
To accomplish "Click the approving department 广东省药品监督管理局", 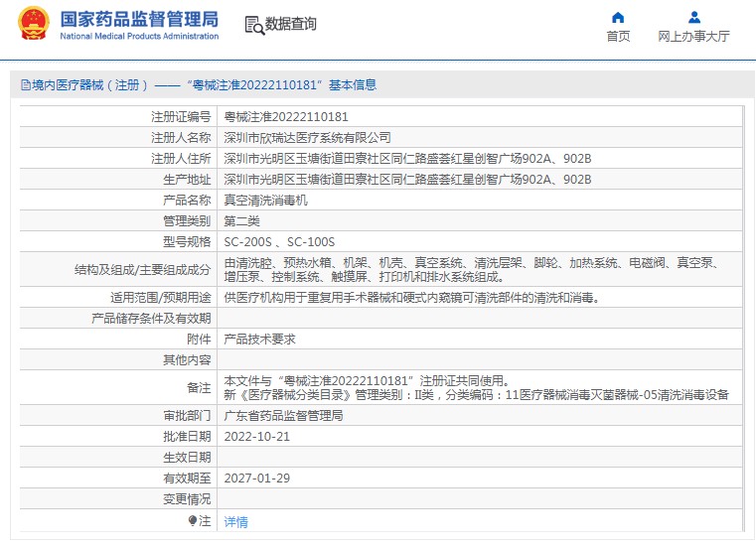I will coord(283,416).
